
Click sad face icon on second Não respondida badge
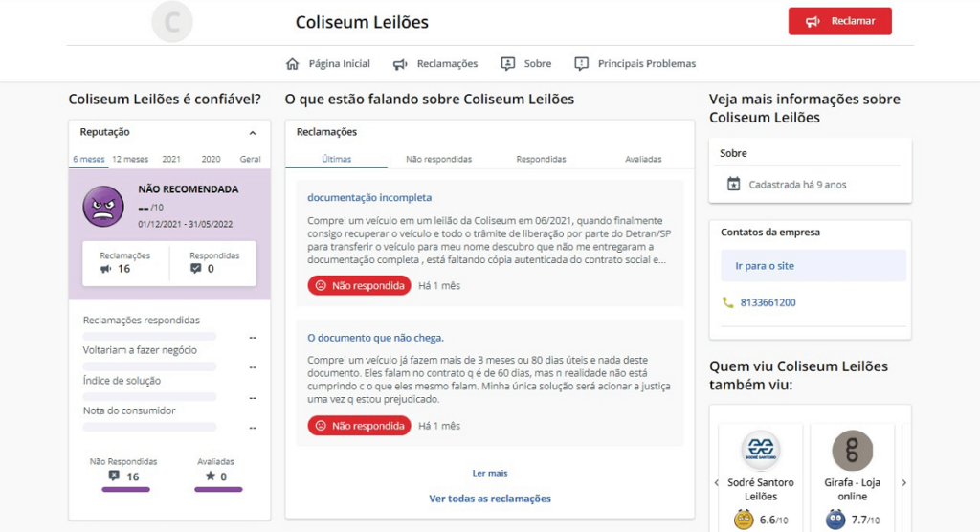(x=321, y=426)
